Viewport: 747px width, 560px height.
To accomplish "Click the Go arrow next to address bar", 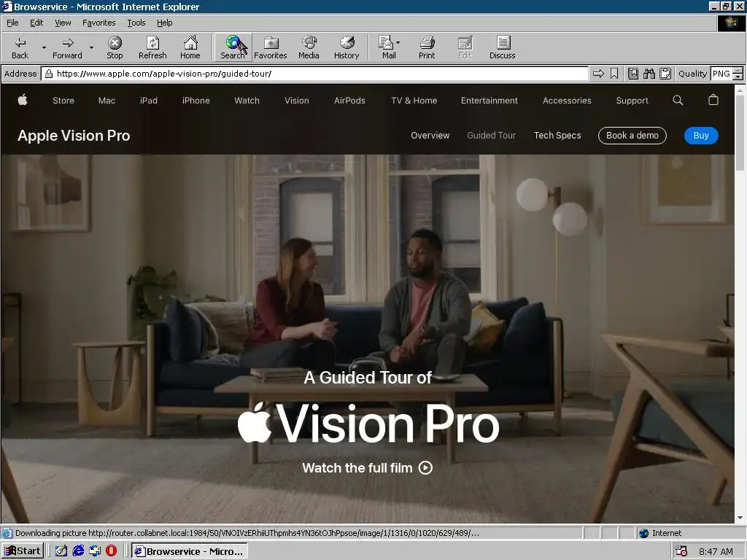I will 598,74.
